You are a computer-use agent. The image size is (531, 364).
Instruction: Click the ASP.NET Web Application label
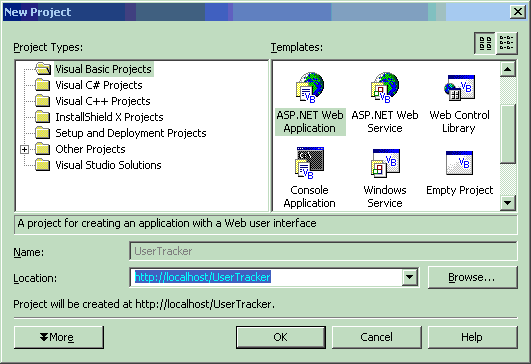pyautogui.click(x=310, y=122)
